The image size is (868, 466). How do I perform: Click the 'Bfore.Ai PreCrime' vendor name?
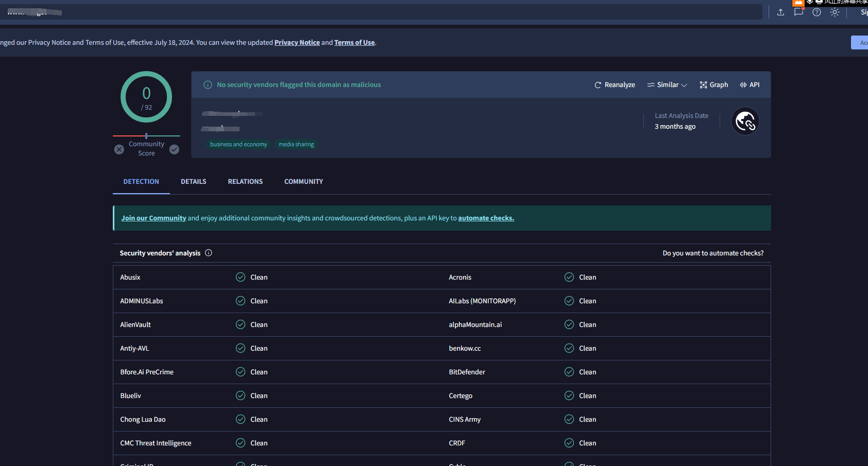pyautogui.click(x=147, y=372)
